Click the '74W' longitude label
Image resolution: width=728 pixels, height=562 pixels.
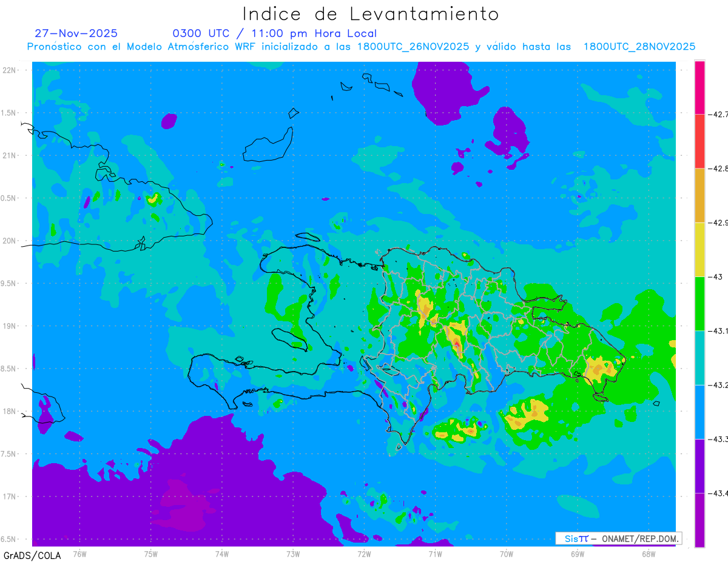[222, 554]
